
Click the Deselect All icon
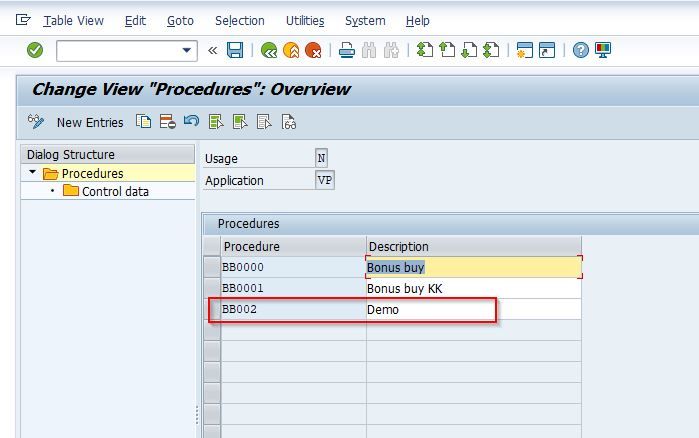pos(264,122)
